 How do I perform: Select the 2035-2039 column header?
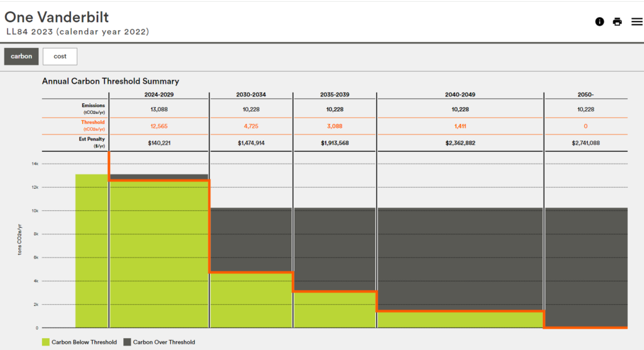[x=334, y=94]
